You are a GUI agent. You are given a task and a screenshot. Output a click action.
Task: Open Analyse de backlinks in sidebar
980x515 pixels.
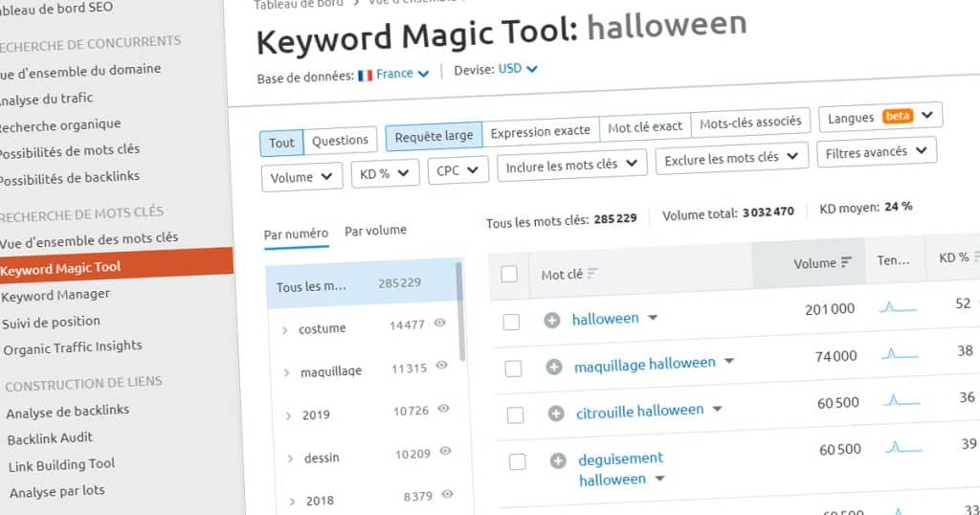point(68,412)
